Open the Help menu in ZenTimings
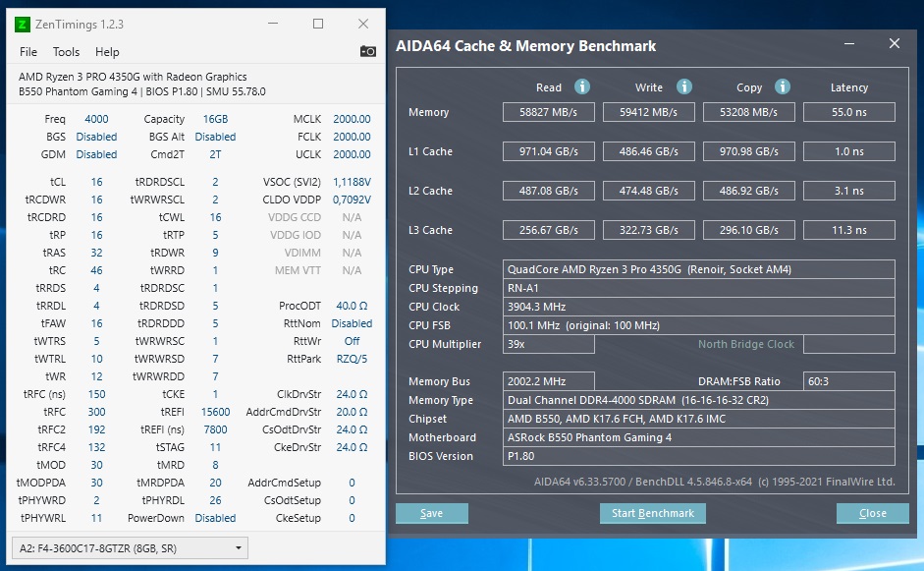Screen dimensions: 924x571 (x=107, y=52)
